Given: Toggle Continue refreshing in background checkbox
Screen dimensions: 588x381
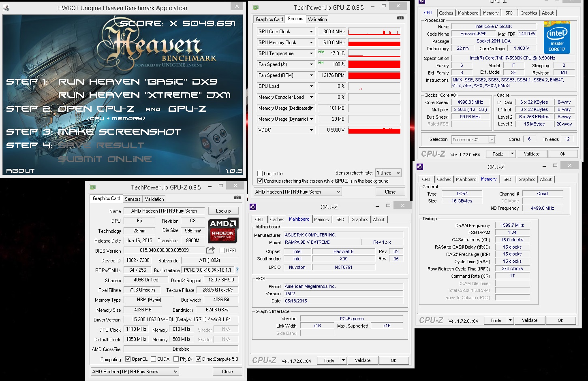Looking at the screenshot, I should pyautogui.click(x=260, y=181).
